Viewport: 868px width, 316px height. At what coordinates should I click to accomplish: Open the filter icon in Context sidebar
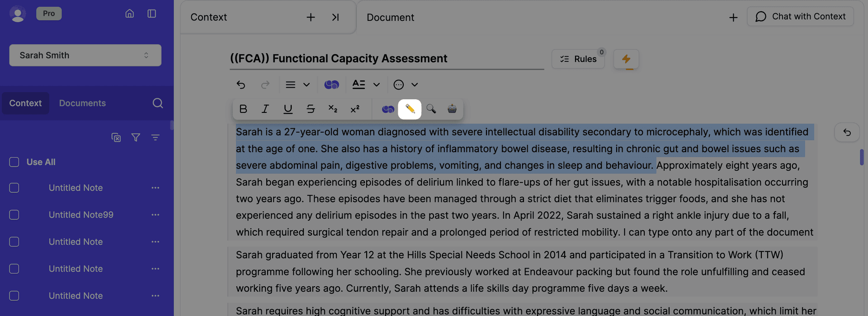tap(136, 138)
